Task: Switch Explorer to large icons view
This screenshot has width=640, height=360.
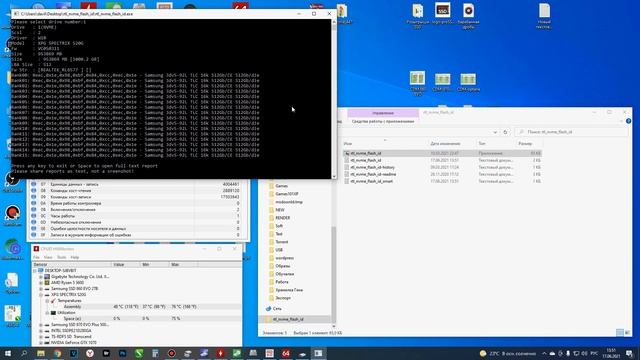Action: point(627,333)
